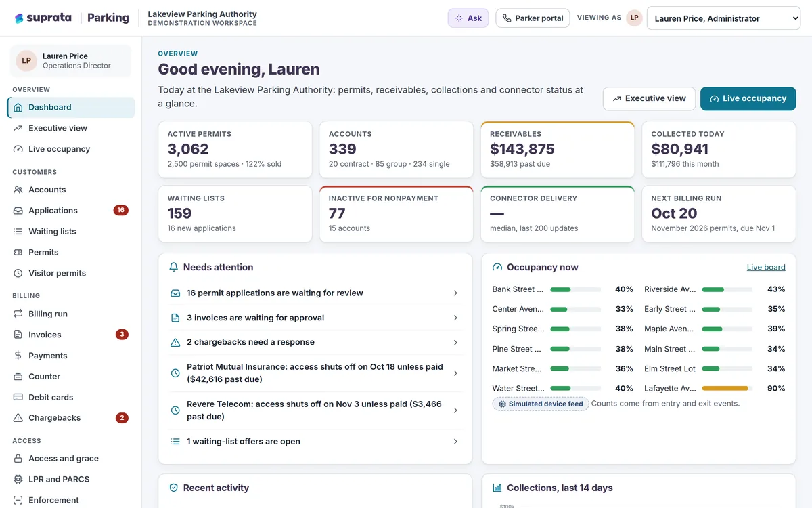Click the LPR and PARCS chip icon

pos(18,479)
